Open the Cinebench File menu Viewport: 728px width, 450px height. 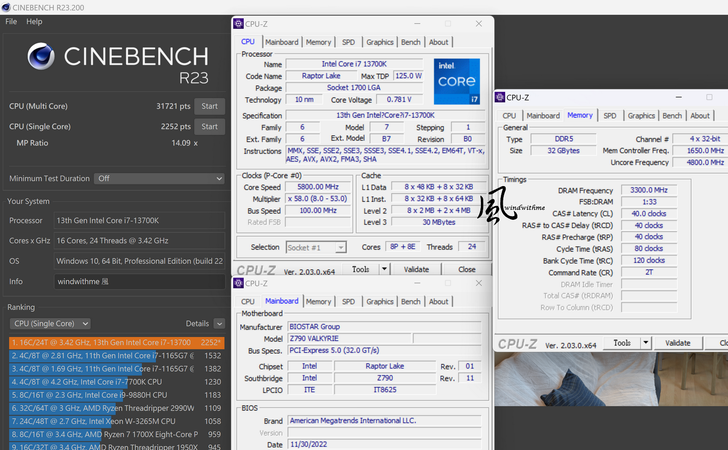click(11, 21)
